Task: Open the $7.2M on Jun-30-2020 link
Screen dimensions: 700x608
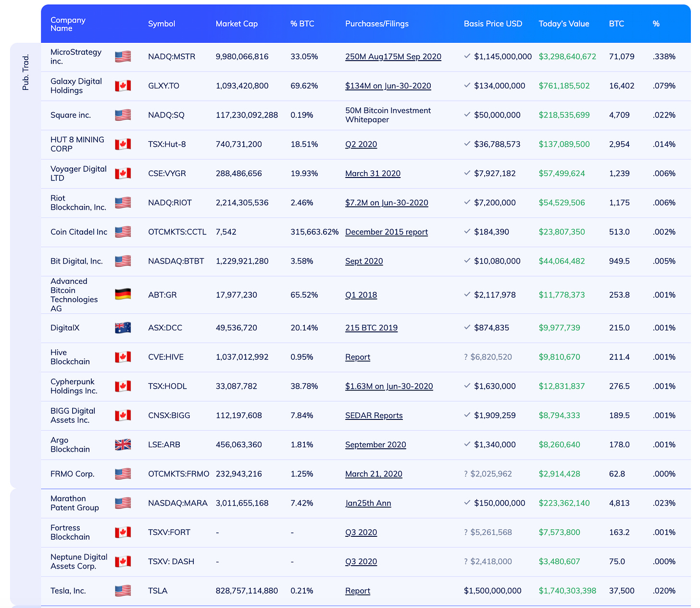Action: coord(387,203)
